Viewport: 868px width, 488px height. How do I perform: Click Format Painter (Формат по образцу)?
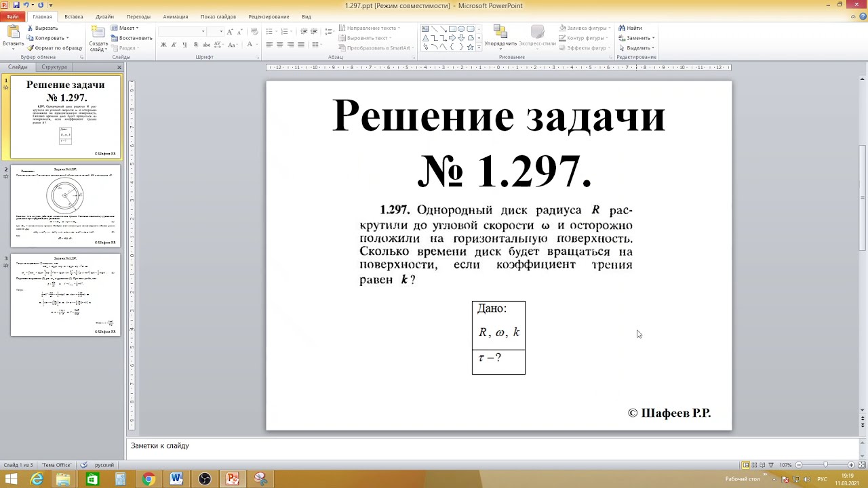54,48
